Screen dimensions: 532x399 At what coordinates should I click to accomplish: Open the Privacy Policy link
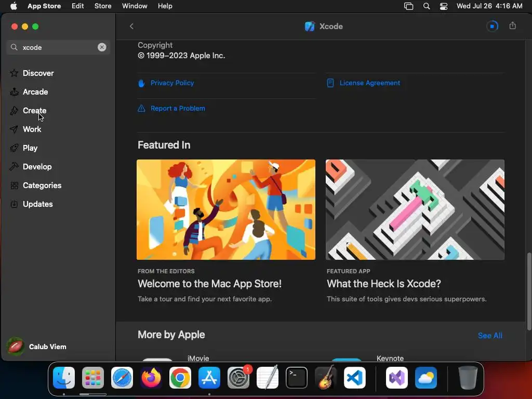[172, 83]
